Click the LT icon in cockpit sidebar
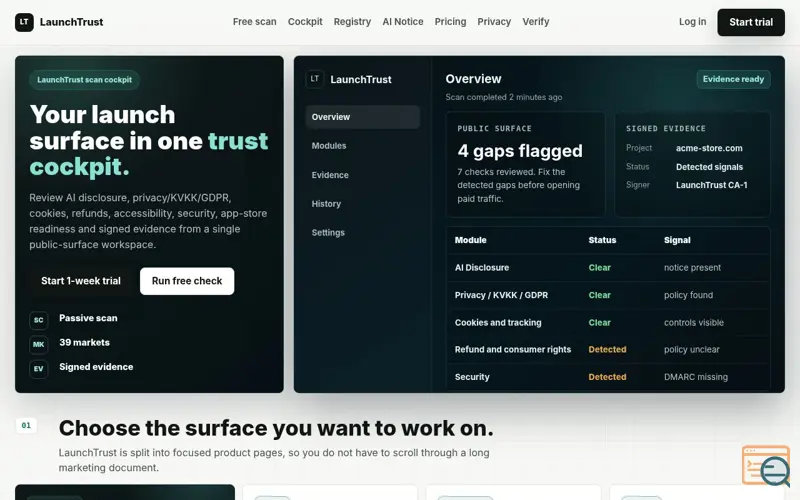 click(314, 79)
